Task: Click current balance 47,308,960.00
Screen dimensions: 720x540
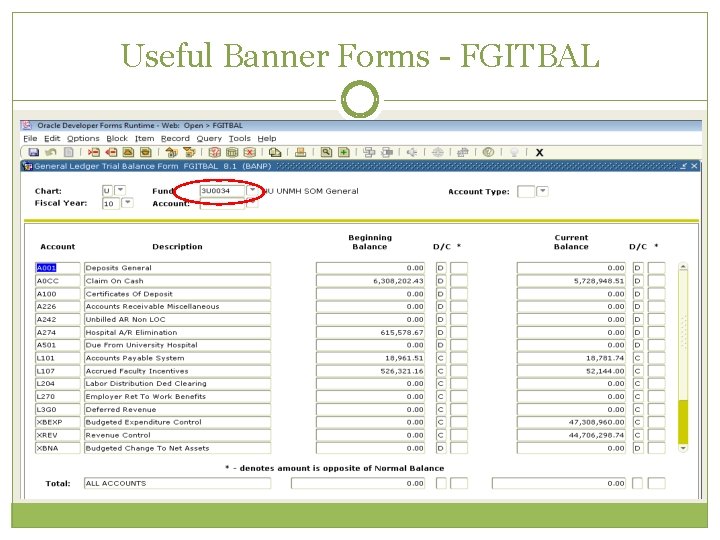Action: [x=571, y=422]
